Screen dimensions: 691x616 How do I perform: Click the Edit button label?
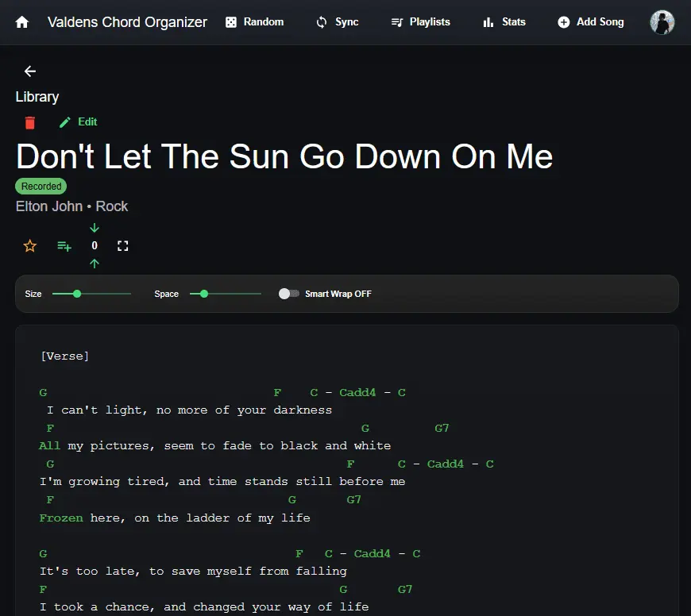[x=87, y=122]
